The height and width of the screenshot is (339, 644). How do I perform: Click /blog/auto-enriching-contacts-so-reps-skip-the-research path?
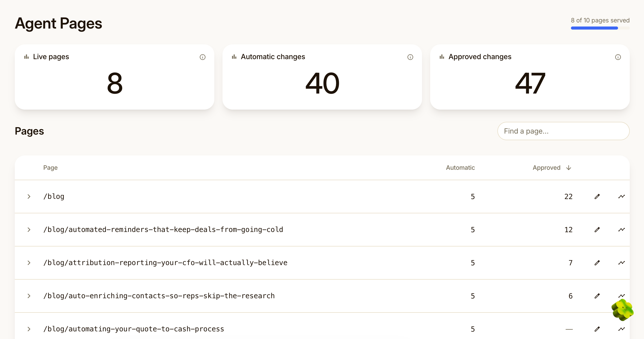click(159, 296)
